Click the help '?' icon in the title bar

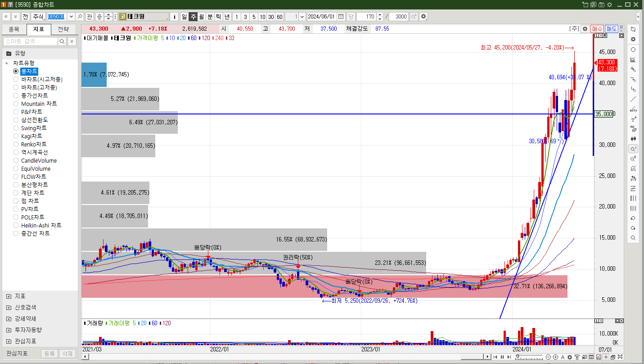pos(10,5)
